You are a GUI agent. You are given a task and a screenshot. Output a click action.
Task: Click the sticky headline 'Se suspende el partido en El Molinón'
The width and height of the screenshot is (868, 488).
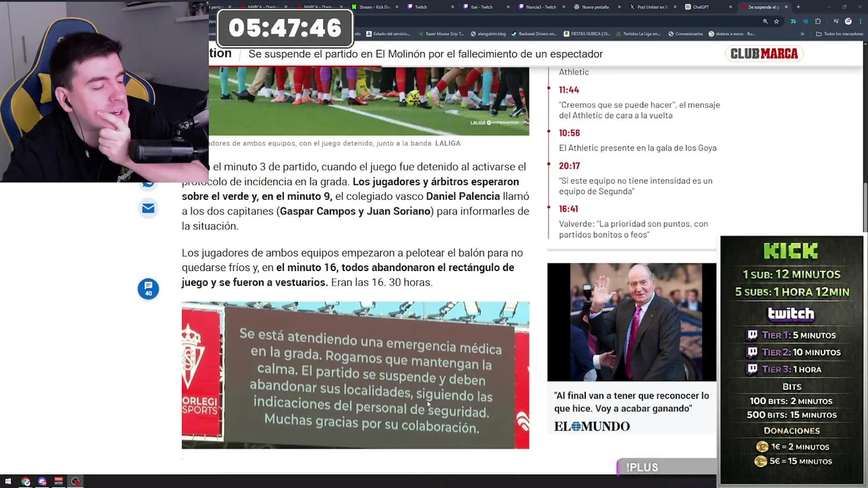pos(425,54)
